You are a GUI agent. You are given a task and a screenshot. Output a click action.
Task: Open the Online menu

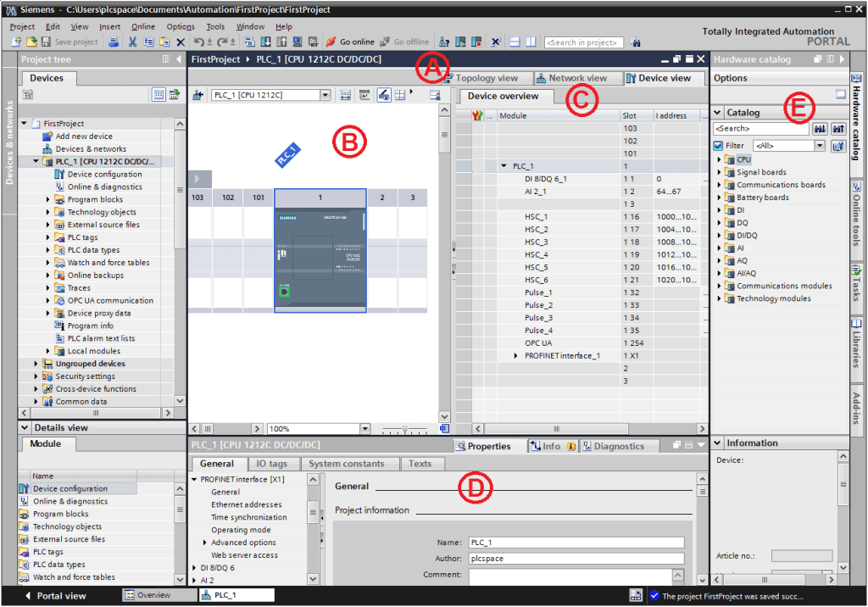143,26
